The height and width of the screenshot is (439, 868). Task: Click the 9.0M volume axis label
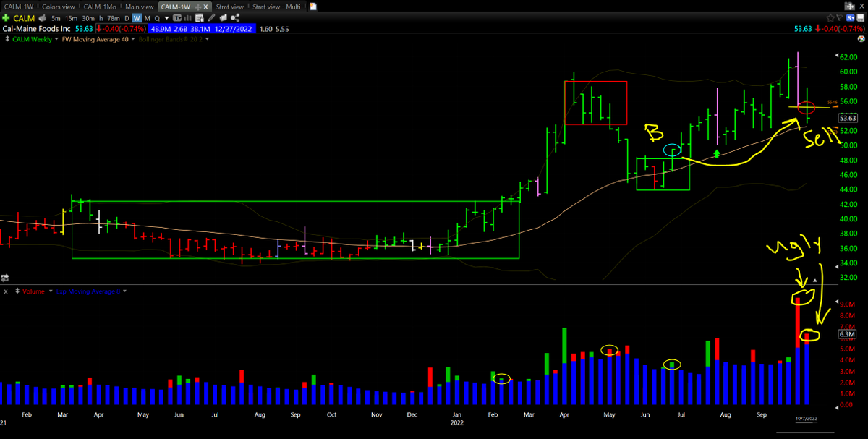pos(846,305)
